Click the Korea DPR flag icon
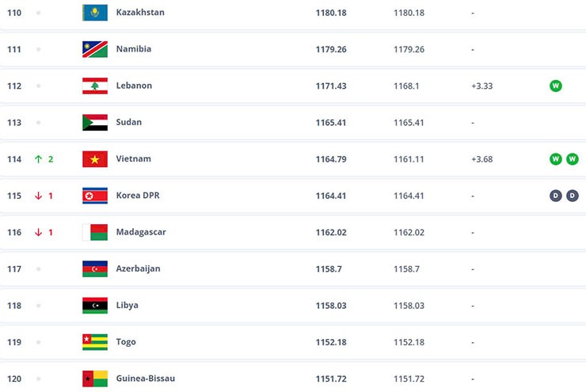 pyautogui.click(x=95, y=196)
